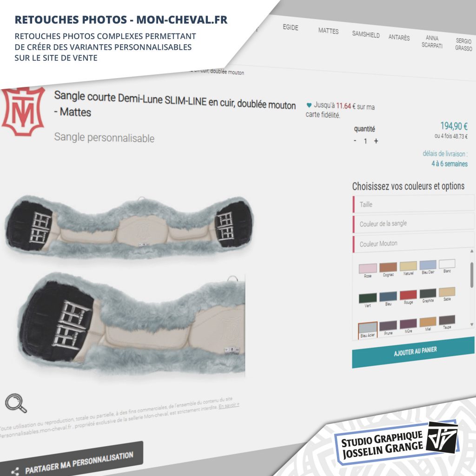The width and height of the screenshot is (476, 476).
Task: Click the heart loyalty card icon
Action: click(x=309, y=105)
